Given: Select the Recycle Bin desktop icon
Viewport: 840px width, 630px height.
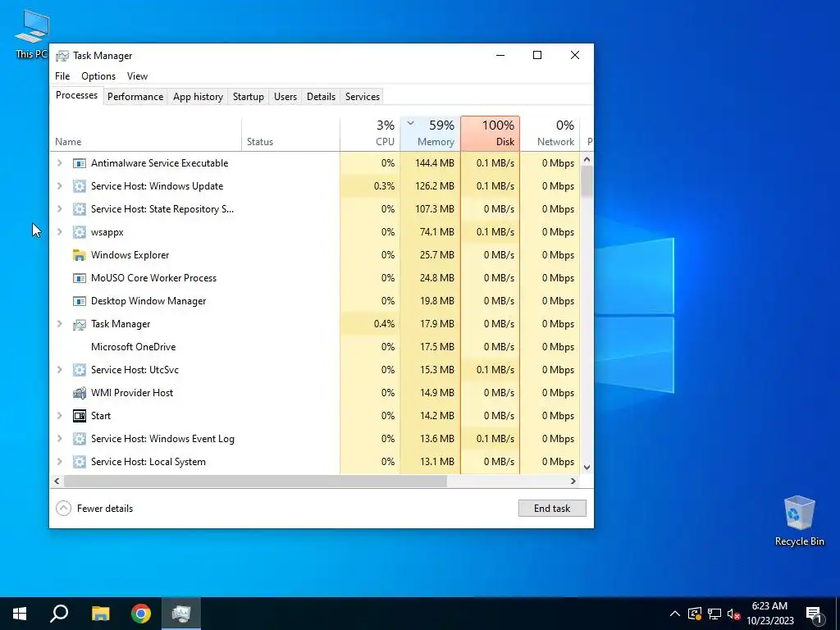Looking at the screenshot, I should pyautogui.click(x=799, y=521).
